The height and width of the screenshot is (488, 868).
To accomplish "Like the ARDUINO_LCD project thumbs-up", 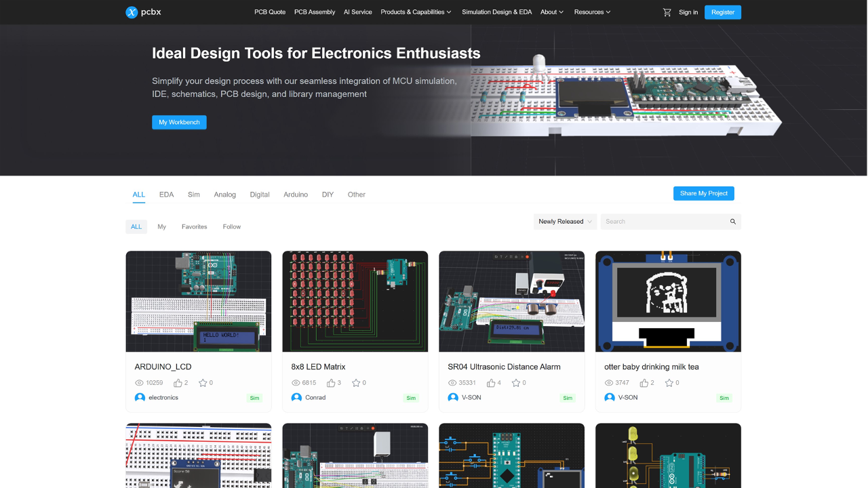I will (178, 383).
